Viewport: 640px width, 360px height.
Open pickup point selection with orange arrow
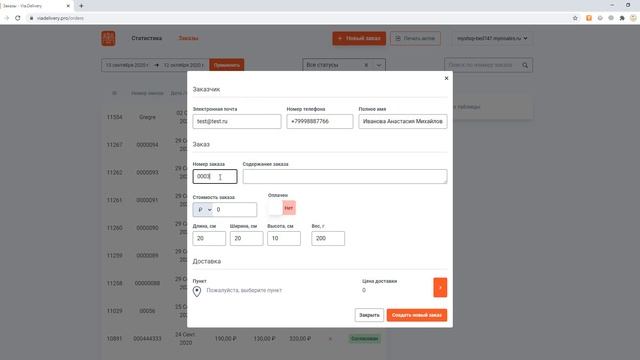click(440, 287)
